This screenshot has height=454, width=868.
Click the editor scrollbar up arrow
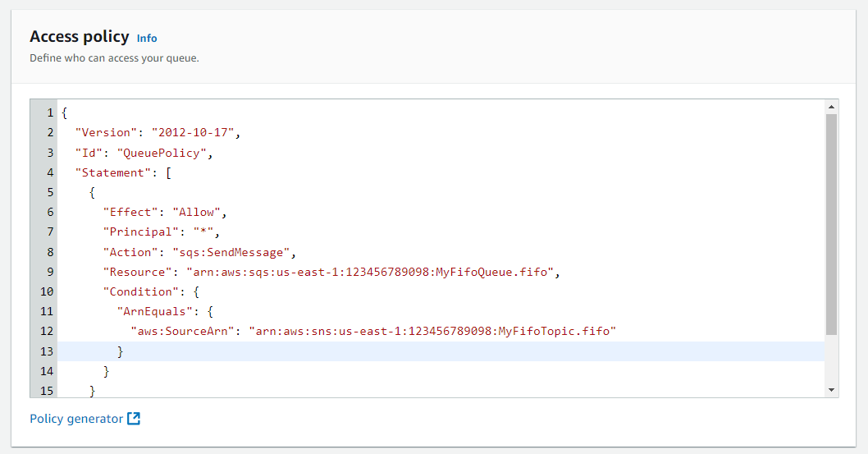[x=831, y=106]
